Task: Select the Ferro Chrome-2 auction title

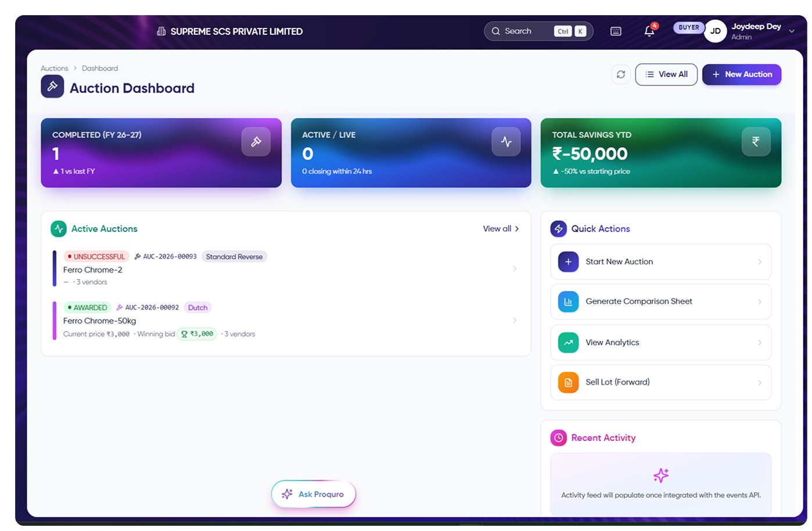Action: pos(93,270)
